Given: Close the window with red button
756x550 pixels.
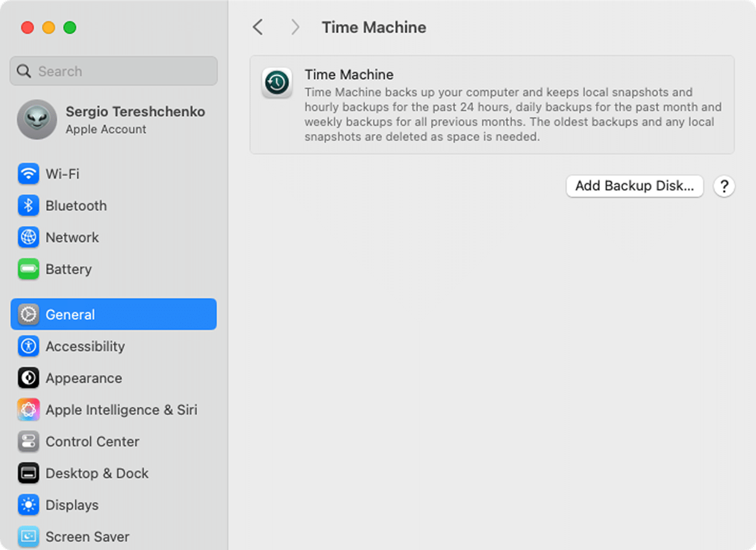Looking at the screenshot, I should point(27,27).
